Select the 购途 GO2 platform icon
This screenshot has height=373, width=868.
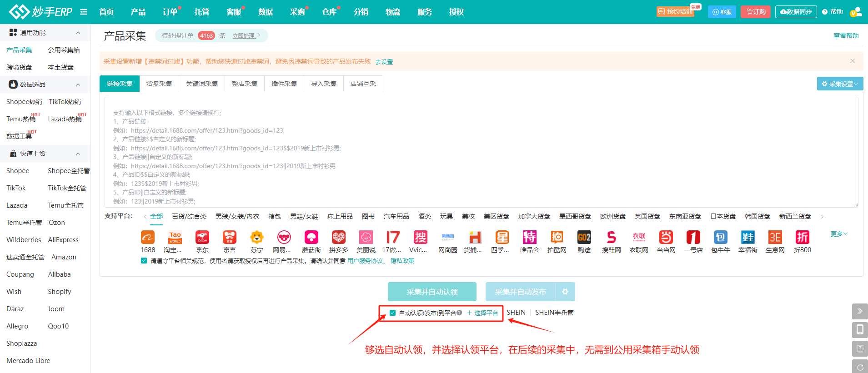pos(584,237)
